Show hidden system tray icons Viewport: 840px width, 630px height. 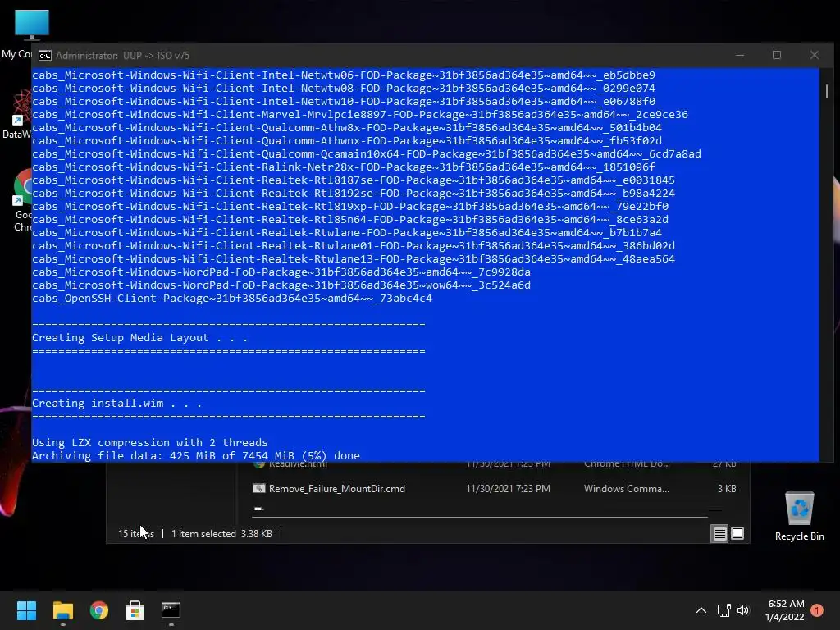tap(701, 610)
